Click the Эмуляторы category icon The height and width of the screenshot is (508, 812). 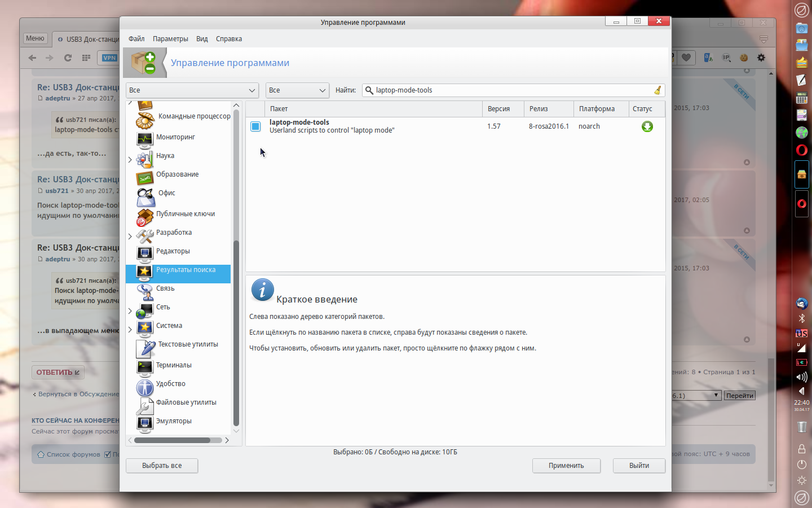[145, 424]
